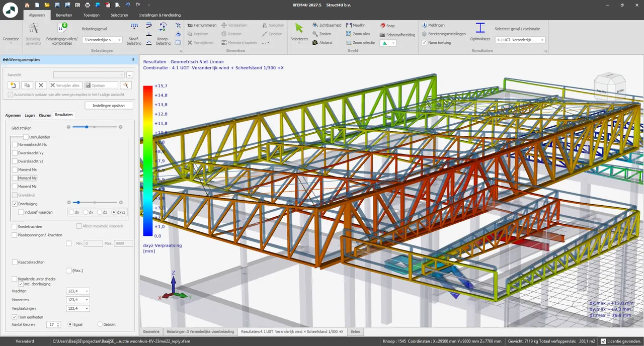
Task: Select the dz deflection radio button
Action: pos(99,212)
